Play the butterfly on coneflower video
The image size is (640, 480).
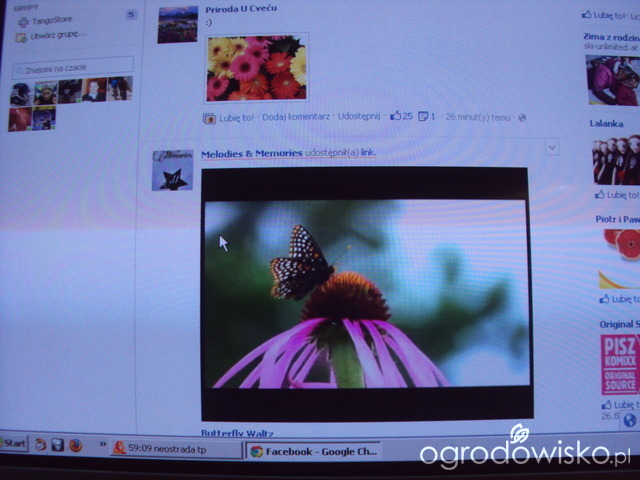pyautogui.click(x=367, y=294)
